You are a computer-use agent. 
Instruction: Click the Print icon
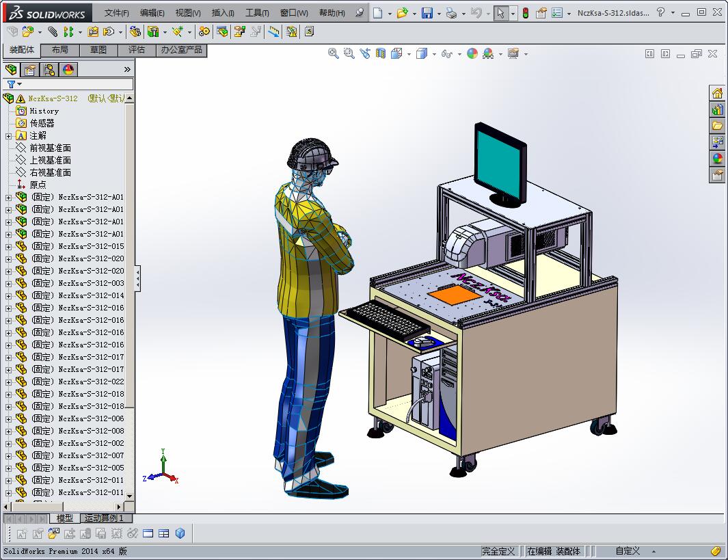pos(451,13)
